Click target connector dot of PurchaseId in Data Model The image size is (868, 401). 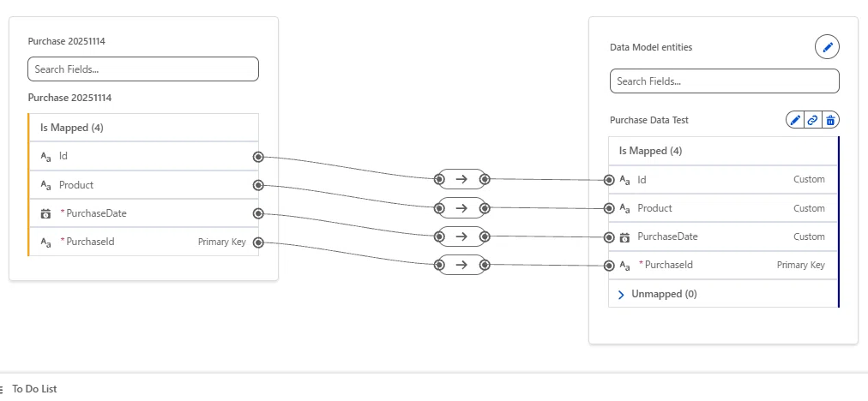(609, 266)
